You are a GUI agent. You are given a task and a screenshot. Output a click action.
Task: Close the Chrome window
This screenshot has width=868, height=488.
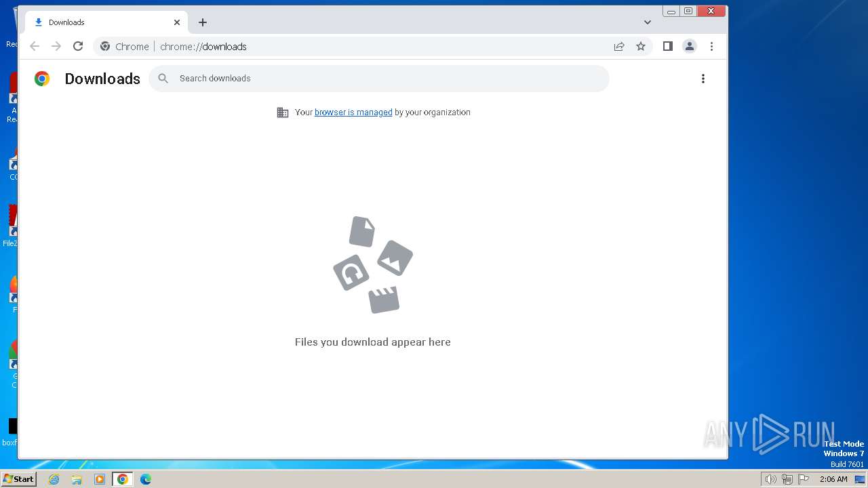point(711,11)
